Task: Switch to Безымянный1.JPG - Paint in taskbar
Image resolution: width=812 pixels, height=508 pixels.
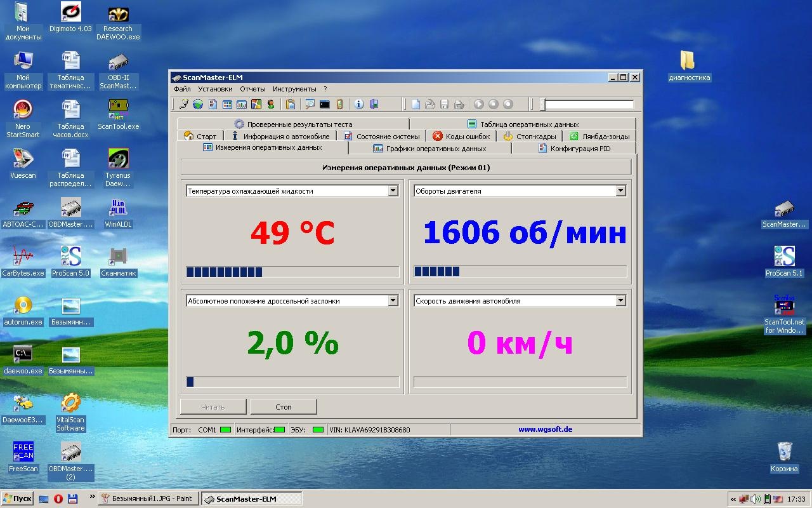Action: pyautogui.click(x=148, y=498)
